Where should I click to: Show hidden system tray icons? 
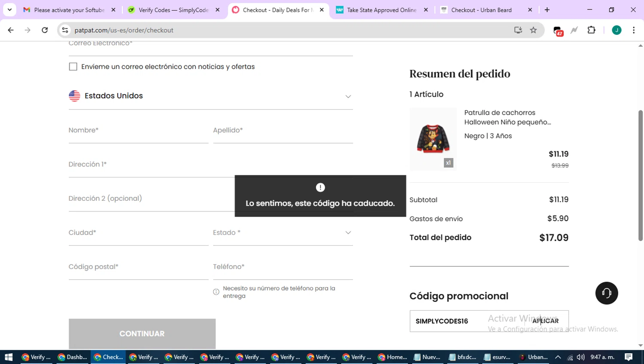tap(558, 357)
